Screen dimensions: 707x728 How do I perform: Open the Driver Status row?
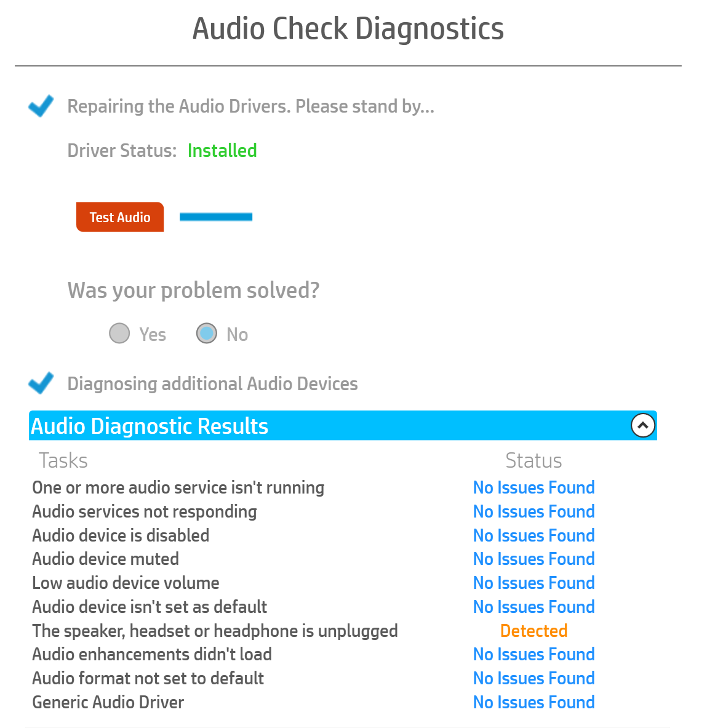pos(162,150)
